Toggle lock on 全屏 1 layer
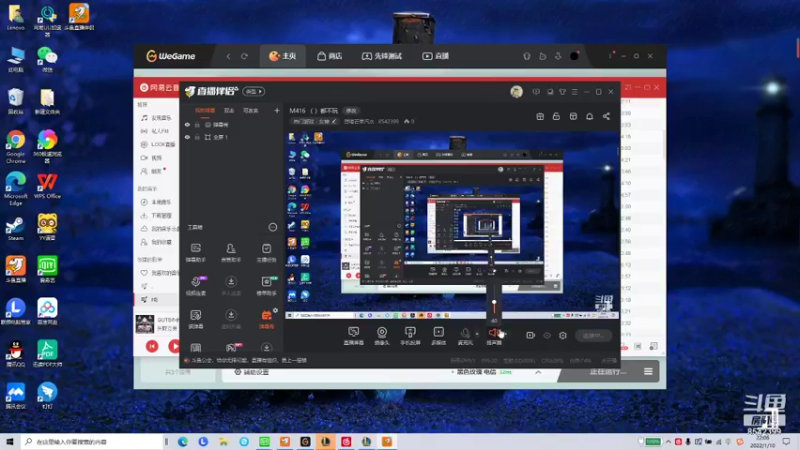The height and width of the screenshot is (450, 800). (197, 137)
